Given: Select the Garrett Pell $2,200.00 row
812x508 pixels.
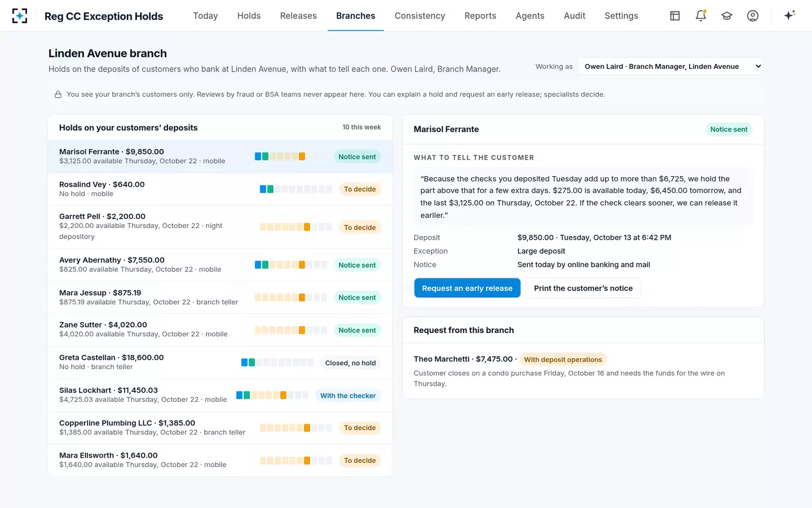Looking at the screenshot, I should (x=220, y=227).
